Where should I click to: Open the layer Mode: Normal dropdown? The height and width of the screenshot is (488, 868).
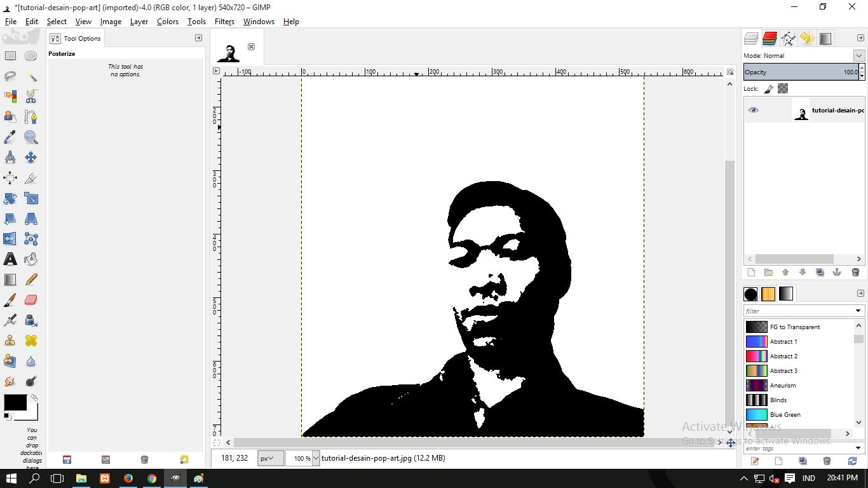point(859,55)
